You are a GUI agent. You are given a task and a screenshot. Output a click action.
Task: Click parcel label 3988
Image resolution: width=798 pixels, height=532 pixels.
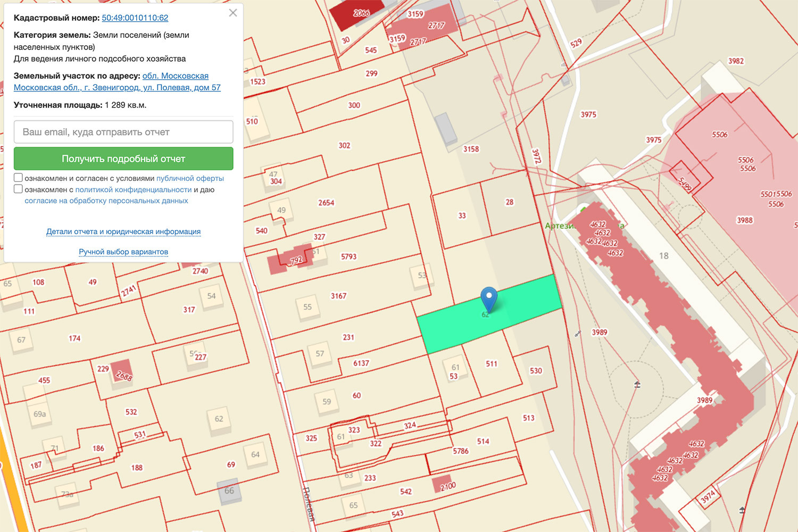[745, 220]
